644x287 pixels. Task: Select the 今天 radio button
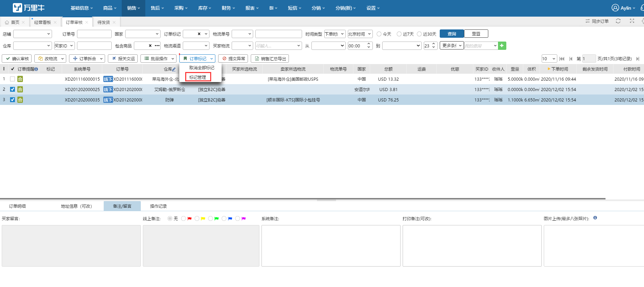coord(379,34)
